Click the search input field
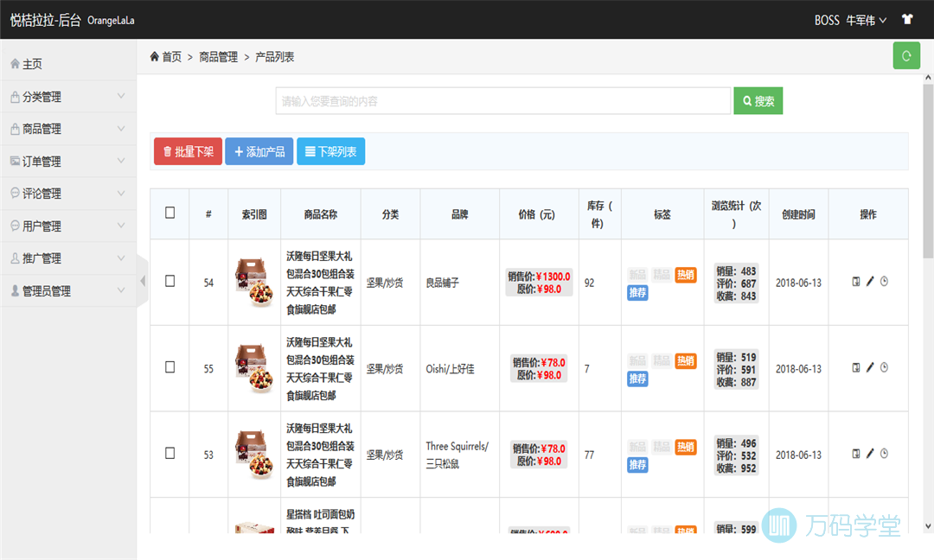 tap(502, 101)
